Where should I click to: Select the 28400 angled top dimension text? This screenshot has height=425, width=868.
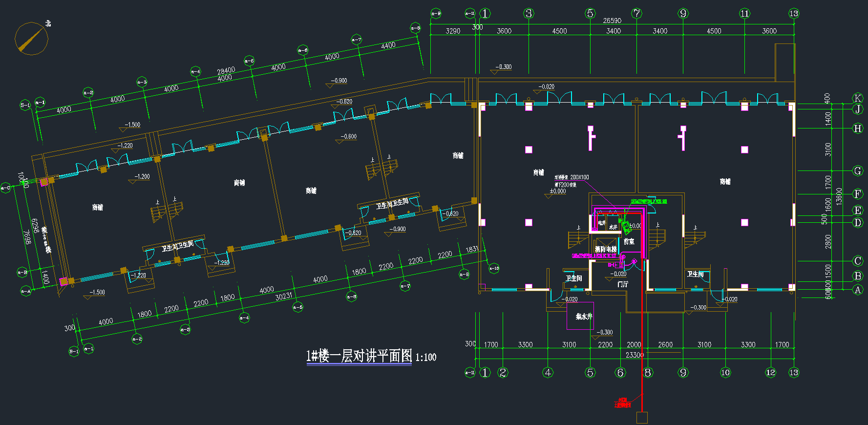pyautogui.click(x=226, y=71)
